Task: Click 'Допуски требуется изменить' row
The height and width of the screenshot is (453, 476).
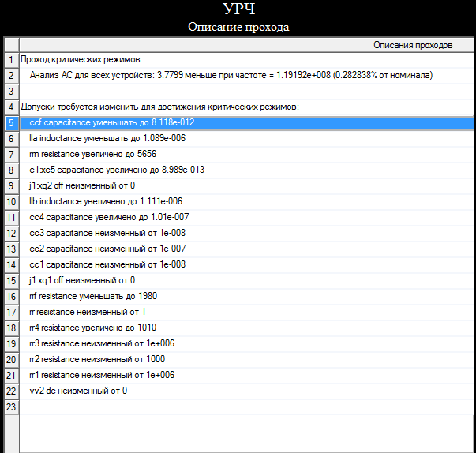Action: pos(246,107)
